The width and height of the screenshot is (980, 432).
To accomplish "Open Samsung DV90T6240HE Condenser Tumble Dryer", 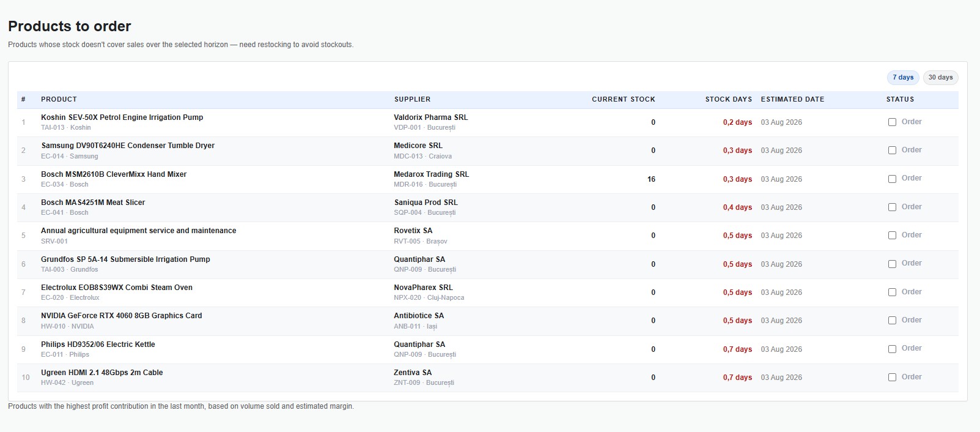I will (128, 146).
